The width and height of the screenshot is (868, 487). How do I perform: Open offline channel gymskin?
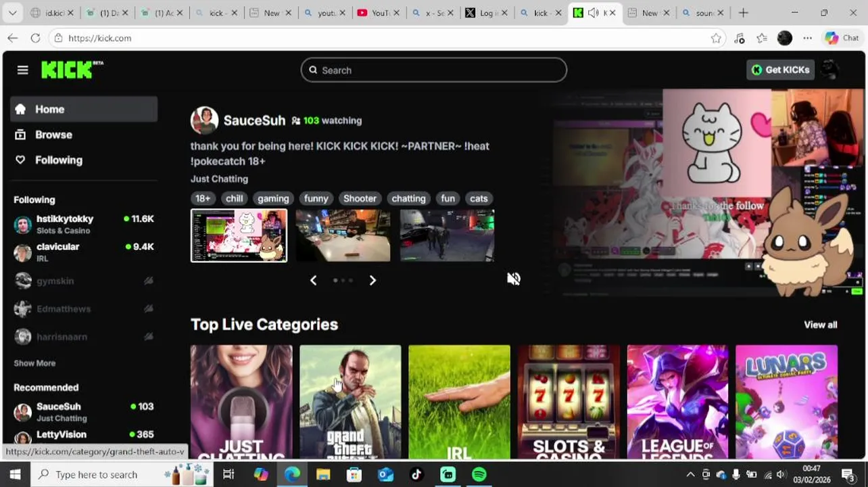click(84, 281)
